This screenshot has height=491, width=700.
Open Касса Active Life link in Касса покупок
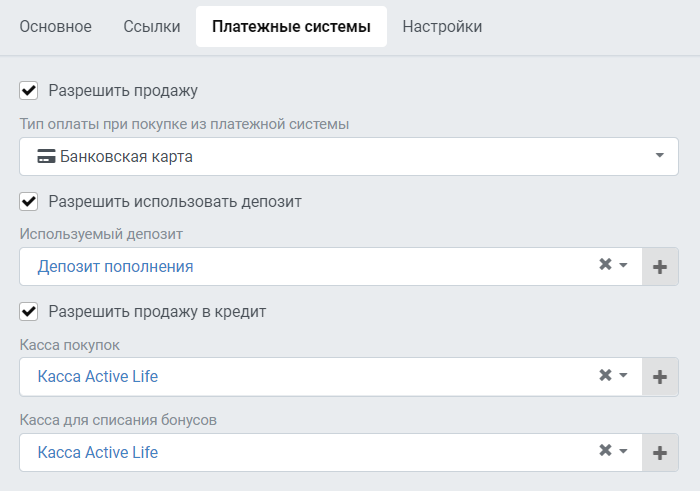point(98,376)
